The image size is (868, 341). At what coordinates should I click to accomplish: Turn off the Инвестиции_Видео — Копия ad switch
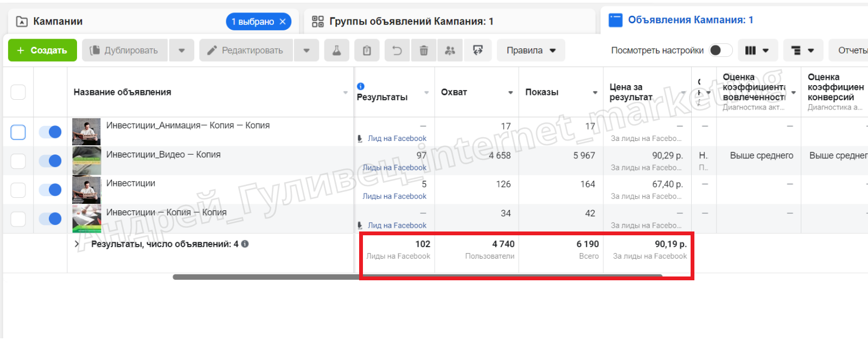[50, 161]
